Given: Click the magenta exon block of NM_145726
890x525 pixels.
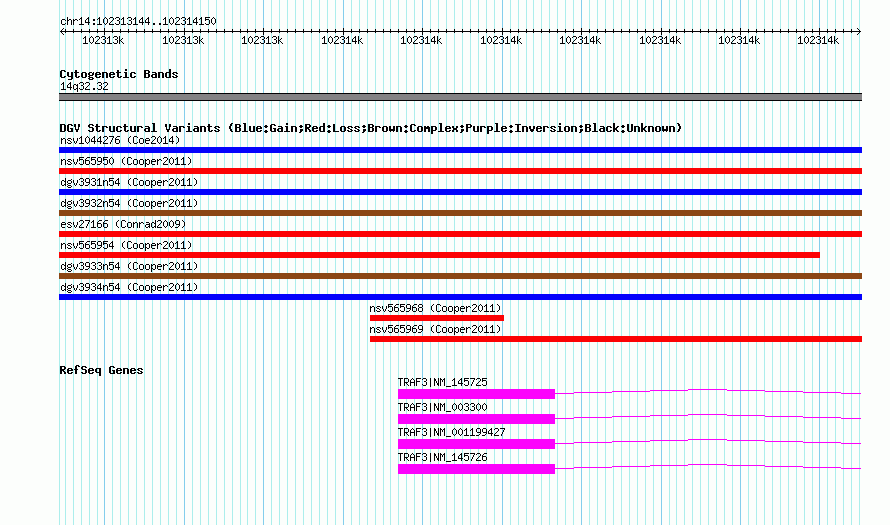Looking at the screenshot, I should (x=476, y=469).
